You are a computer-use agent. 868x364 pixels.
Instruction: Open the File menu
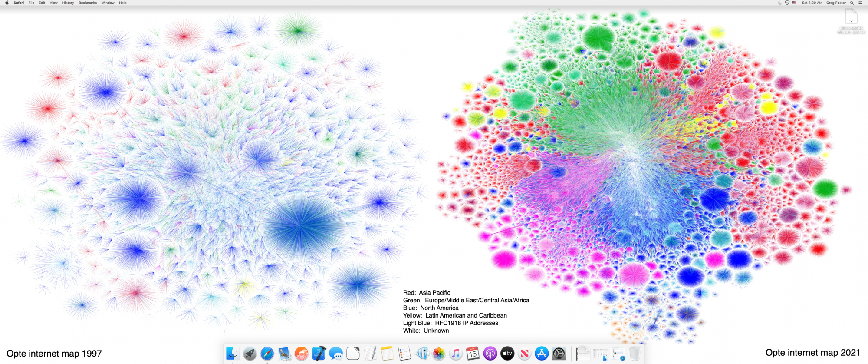(x=31, y=3)
